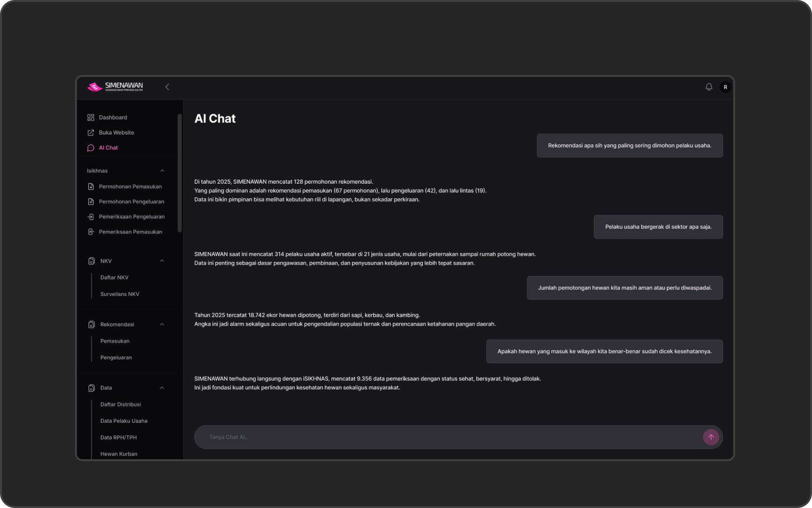Click the Buka Website external link icon

[91, 133]
